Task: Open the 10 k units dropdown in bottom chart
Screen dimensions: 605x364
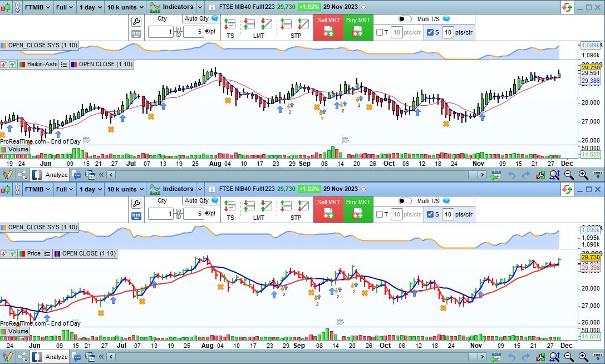Action: (125, 189)
